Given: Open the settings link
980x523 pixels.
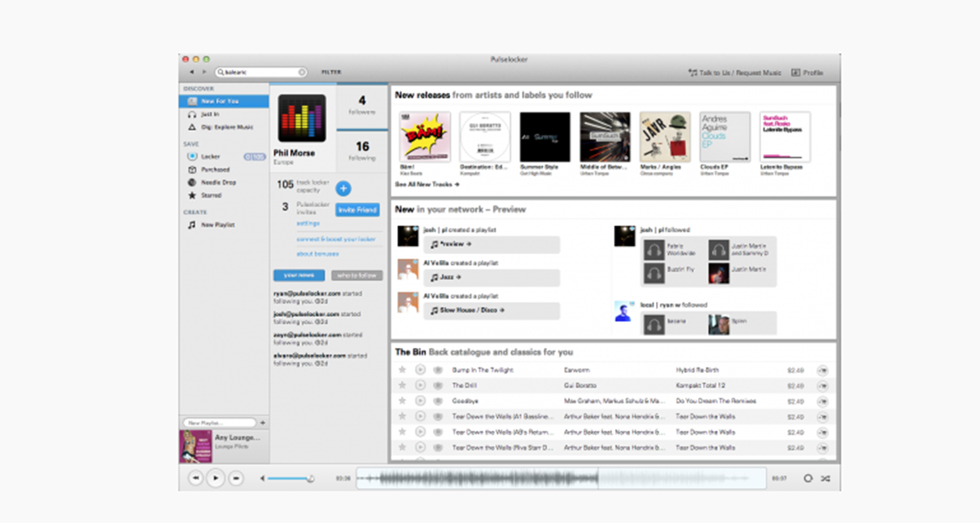Looking at the screenshot, I should coord(308,223).
